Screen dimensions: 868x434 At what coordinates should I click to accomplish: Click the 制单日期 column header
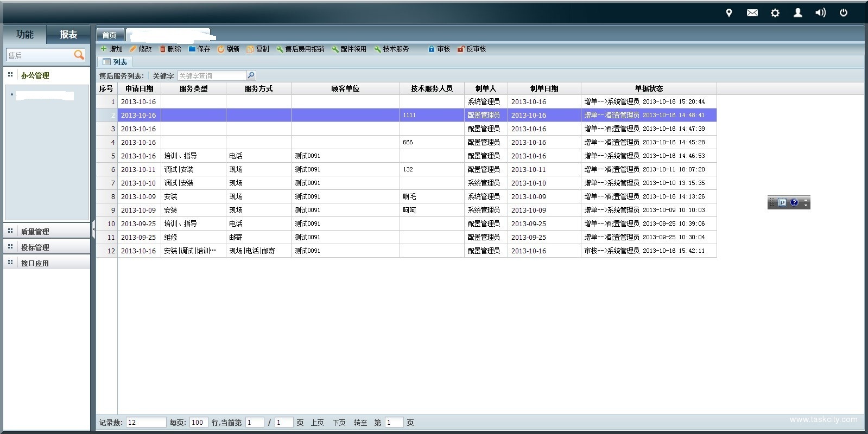[544, 88]
